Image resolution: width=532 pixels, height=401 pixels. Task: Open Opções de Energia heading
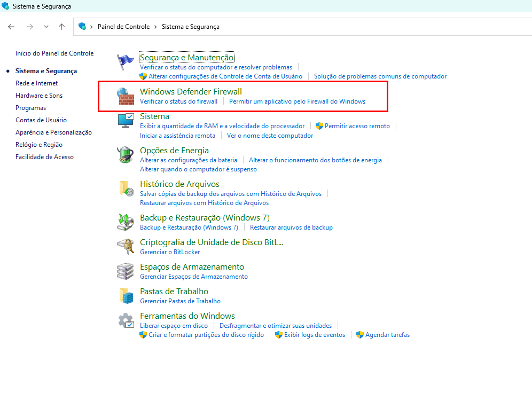pos(174,150)
